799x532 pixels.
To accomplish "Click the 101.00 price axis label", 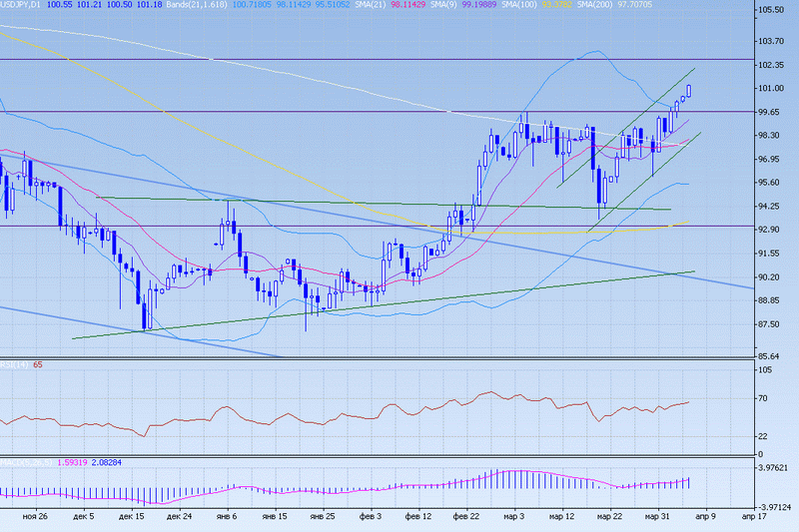I will (769, 89).
